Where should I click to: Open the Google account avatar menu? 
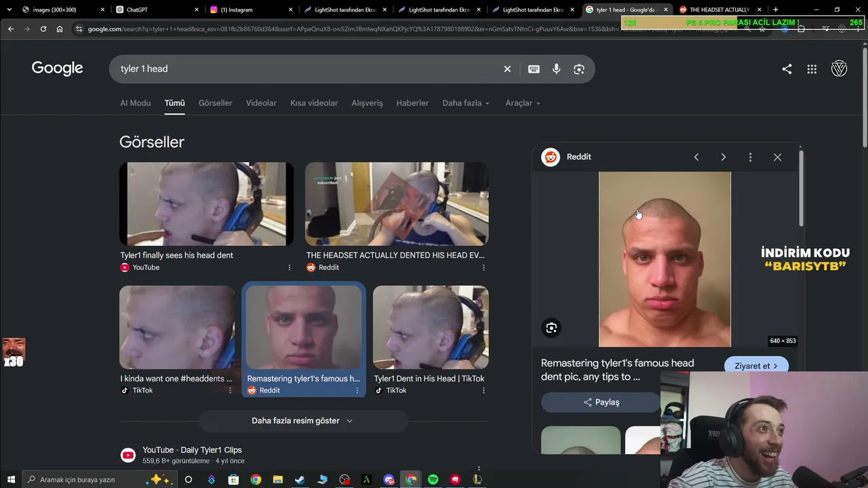click(x=839, y=68)
